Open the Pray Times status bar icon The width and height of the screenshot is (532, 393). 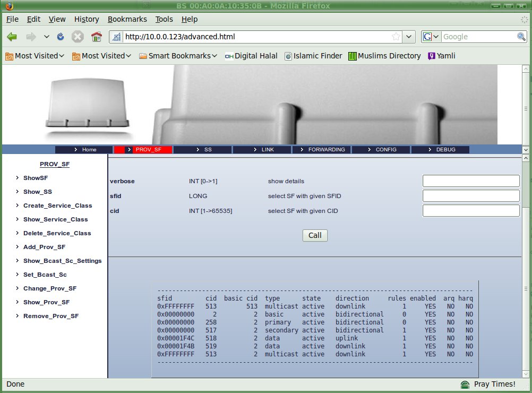coord(465,384)
